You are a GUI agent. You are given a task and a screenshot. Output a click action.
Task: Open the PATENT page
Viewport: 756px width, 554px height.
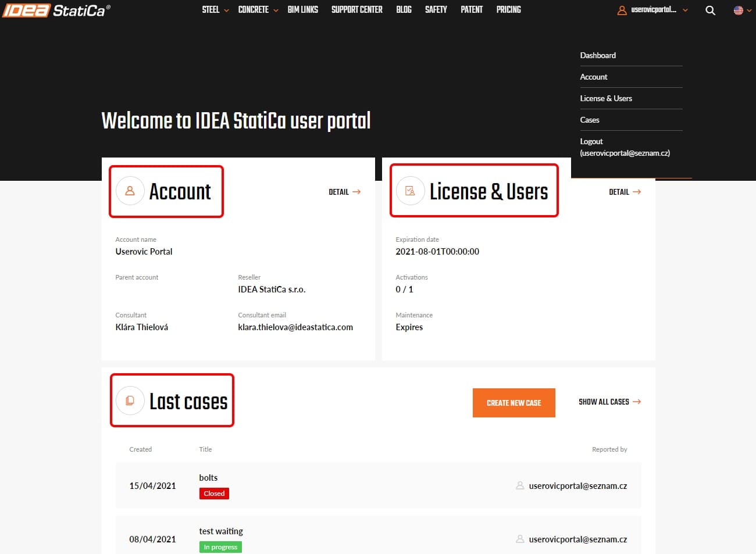[x=472, y=10]
